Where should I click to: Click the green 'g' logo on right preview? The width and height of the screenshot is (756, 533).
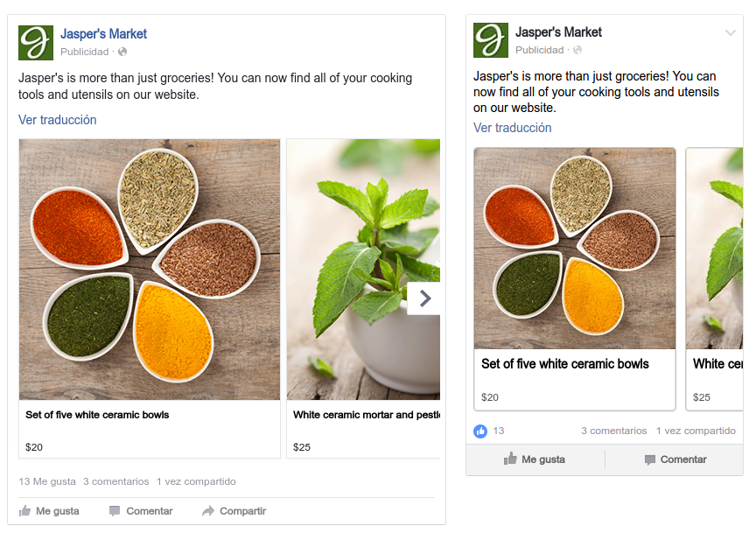pos(490,41)
